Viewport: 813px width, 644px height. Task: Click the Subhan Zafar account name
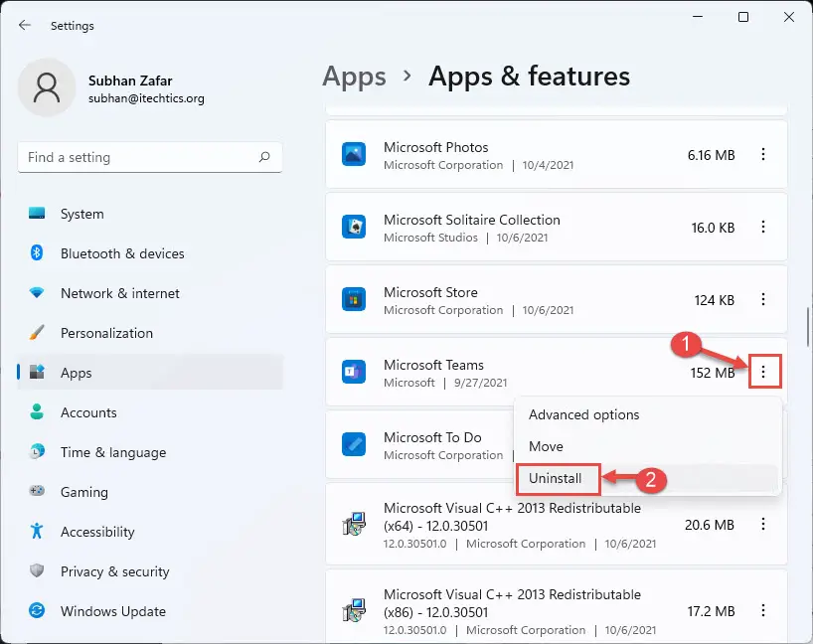tap(130, 80)
